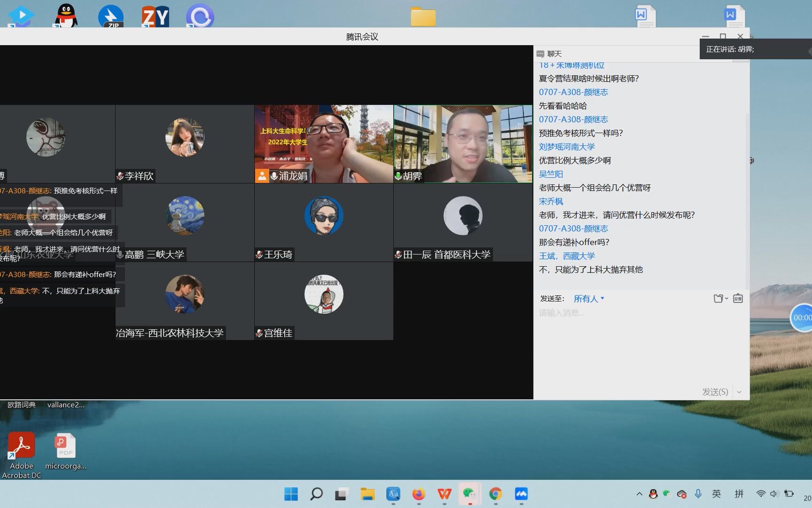
Task: Open Tencent Meeting from the taskbar
Action: tap(521, 494)
